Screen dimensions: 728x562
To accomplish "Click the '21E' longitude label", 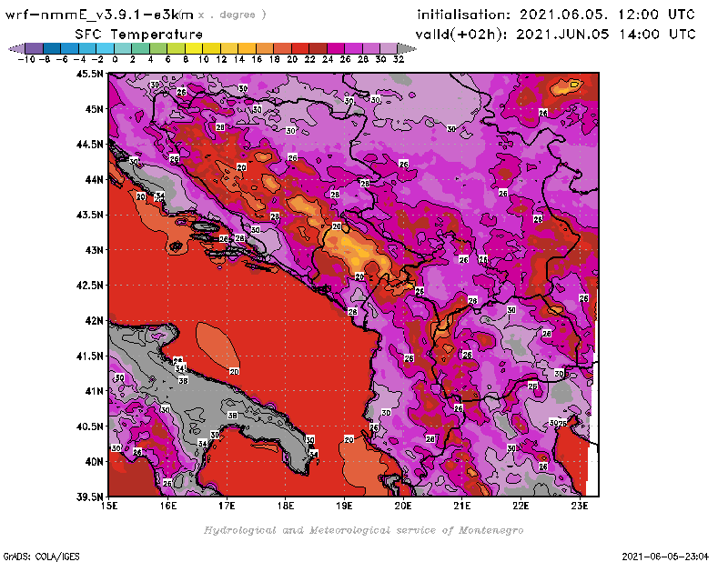I will (462, 506).
